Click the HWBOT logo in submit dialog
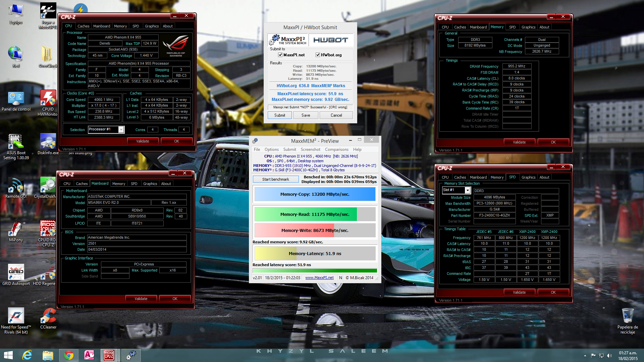 click(x=330, y=40)
